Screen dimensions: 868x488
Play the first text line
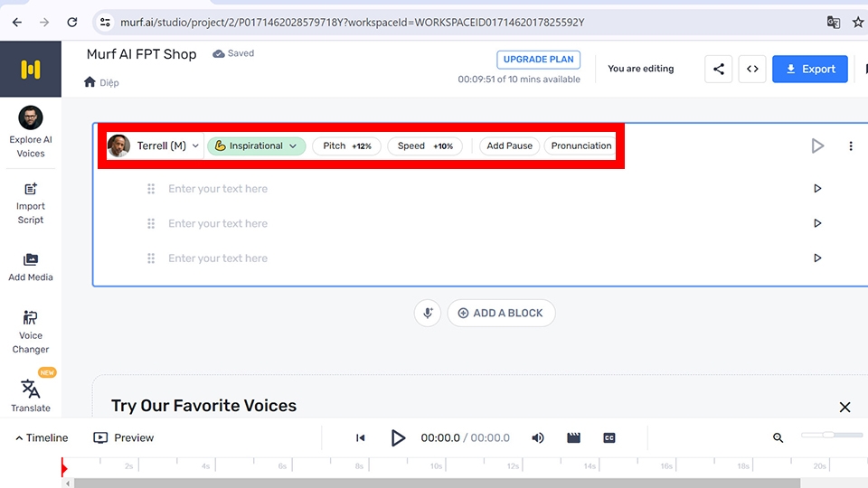(817, 189)
